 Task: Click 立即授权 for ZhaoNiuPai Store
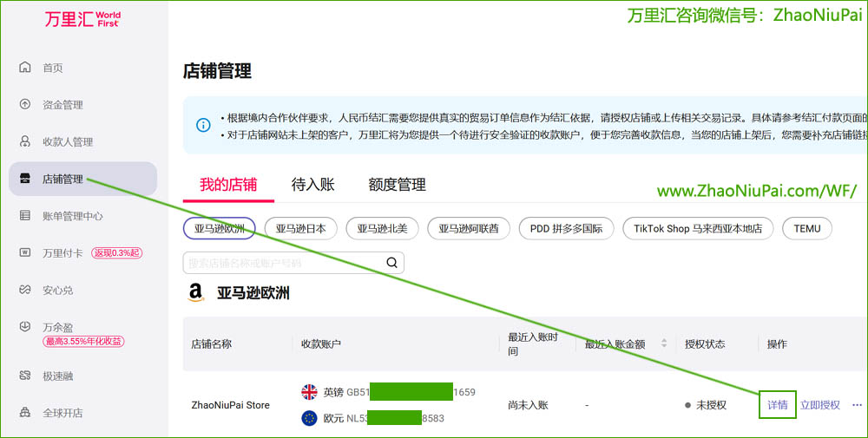tap(820, 405)
